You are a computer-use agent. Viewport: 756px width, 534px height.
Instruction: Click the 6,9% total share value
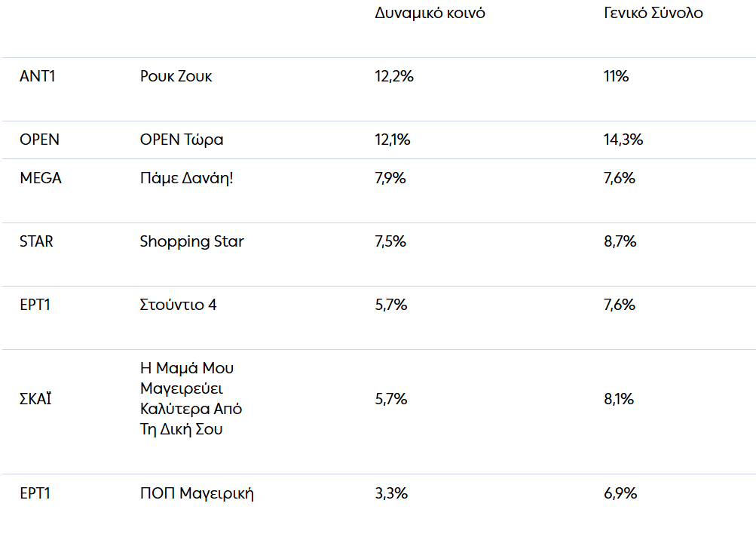pos(620,493)
